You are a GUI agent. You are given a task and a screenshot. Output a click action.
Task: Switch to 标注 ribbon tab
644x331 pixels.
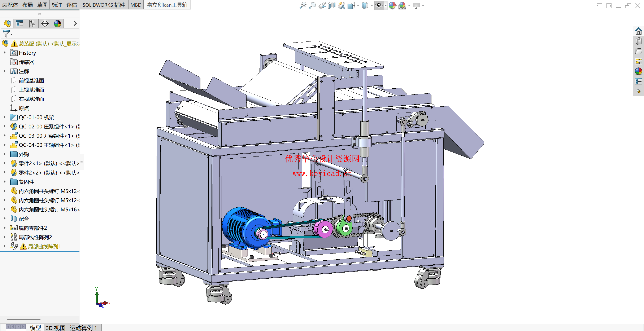(x=57, y=5)
